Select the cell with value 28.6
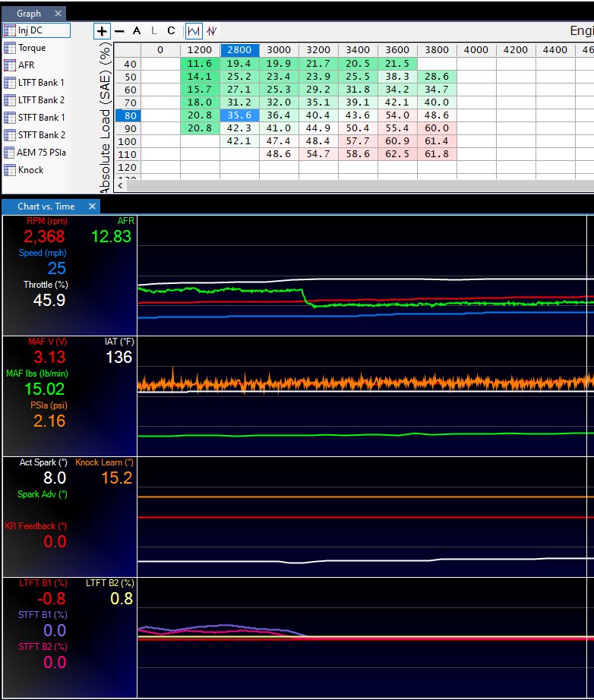The height and width of the screenshot is (700, 594). point(437,77)
